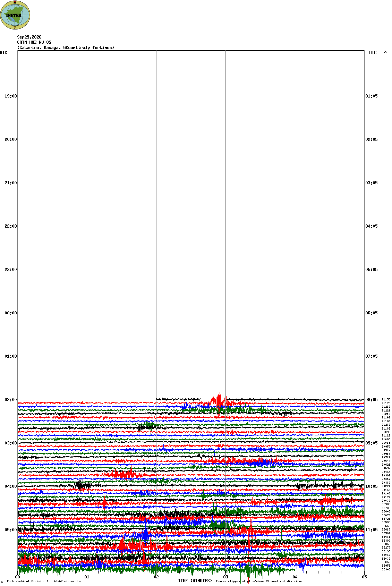
Task: Click the 11:05 UTC time label
Action: click(372, 530)
